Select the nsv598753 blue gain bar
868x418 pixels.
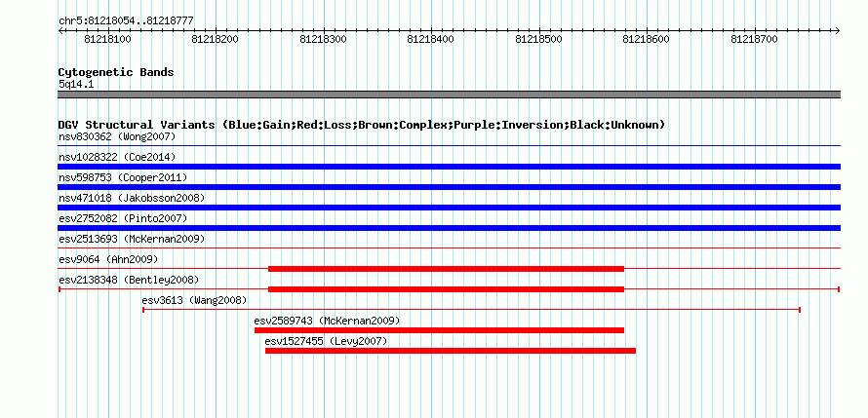tap(449, 187)
